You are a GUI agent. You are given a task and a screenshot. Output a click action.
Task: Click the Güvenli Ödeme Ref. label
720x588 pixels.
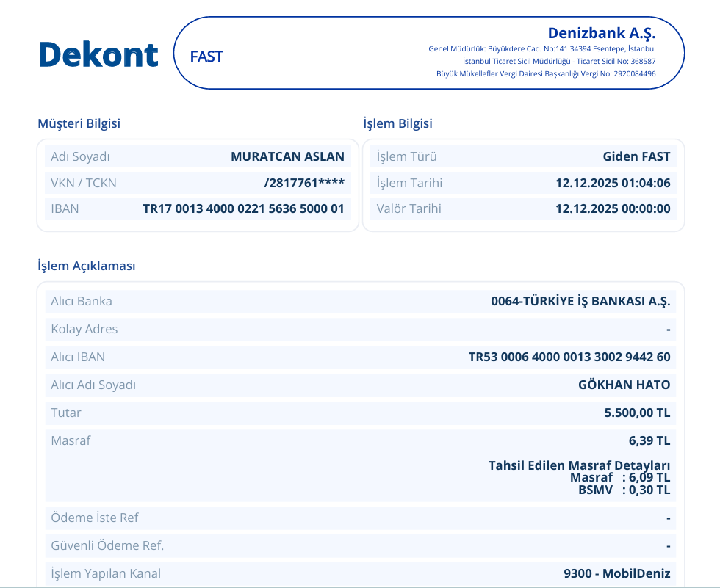coord(107,545)
